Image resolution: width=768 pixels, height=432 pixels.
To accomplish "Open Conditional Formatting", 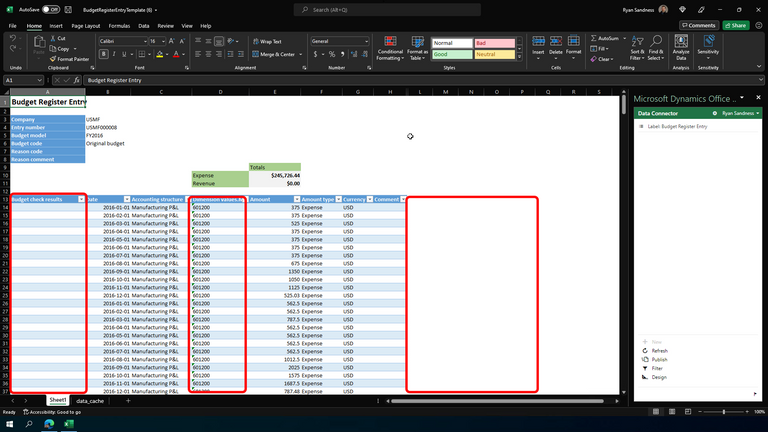I will point(390,48).
